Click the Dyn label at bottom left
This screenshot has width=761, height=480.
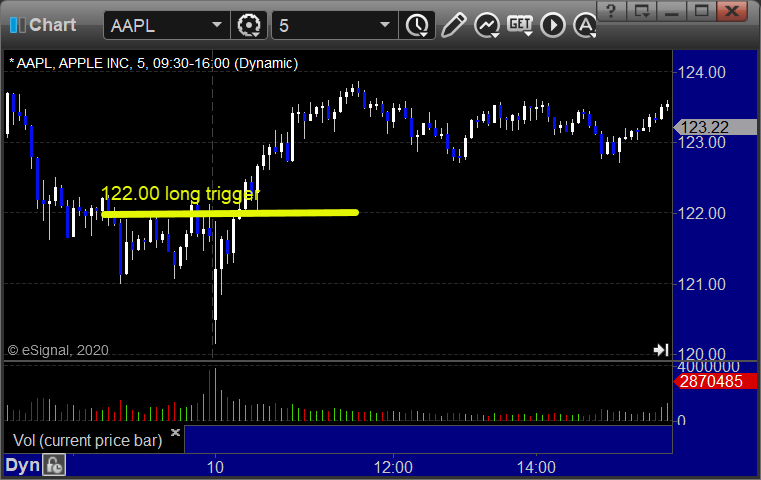point(22,465)
